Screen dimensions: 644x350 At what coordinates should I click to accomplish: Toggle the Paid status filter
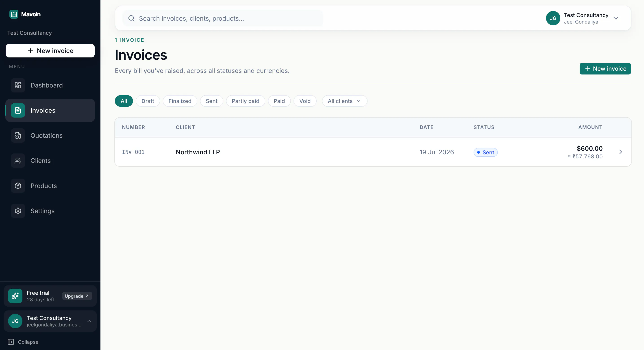279,101
